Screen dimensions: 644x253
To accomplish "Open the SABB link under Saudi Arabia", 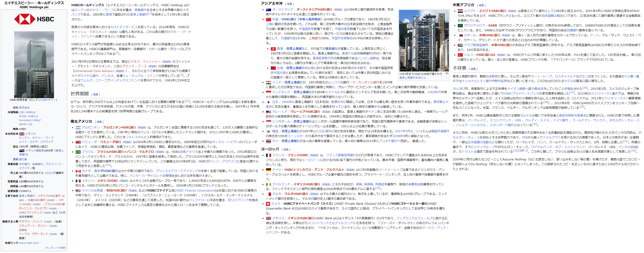I will (x=492, y=26).
